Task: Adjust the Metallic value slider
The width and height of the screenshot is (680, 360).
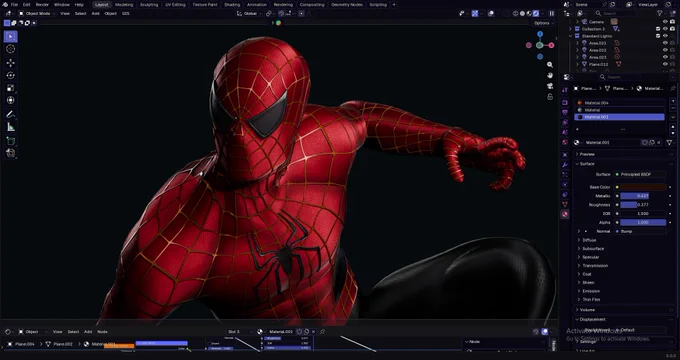Action: click(x=643, y=196)
